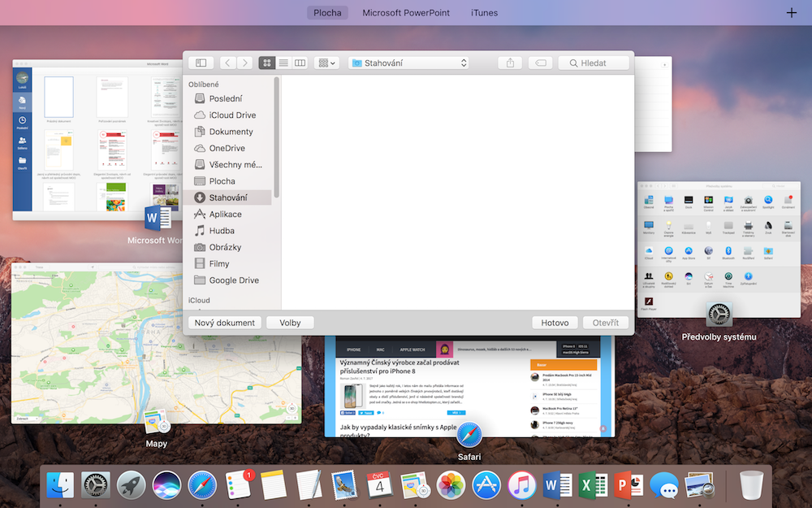Open Excel from the Dock
The image size is (812, 508).
(x=593, y=485)
